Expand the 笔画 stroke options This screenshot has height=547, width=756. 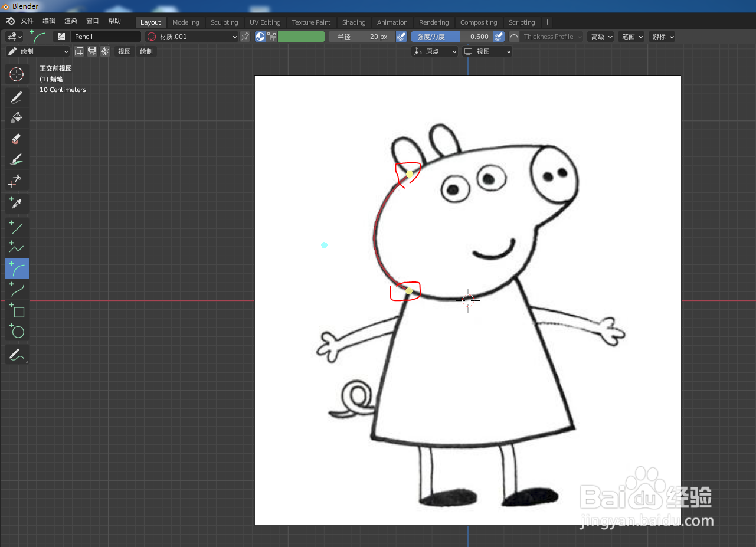[631, 36]
